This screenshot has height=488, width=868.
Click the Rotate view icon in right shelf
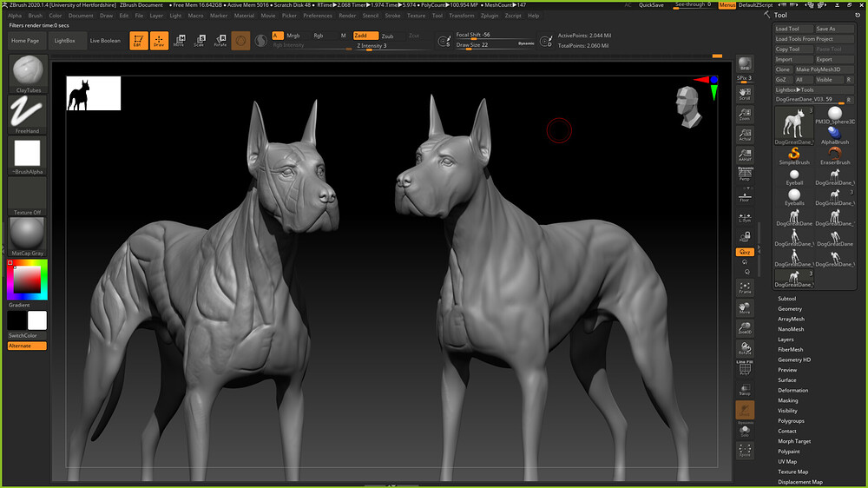tap(745, 349)
